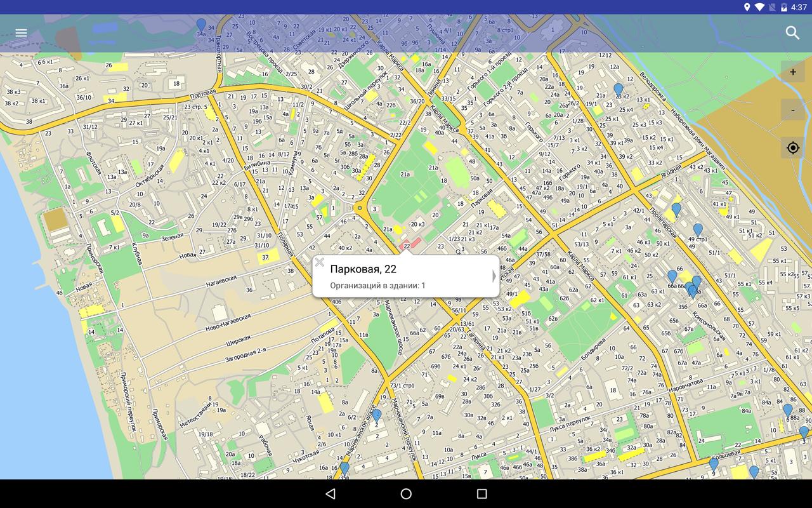Select the pin at building 3 near 90

(x=804, y=432)
